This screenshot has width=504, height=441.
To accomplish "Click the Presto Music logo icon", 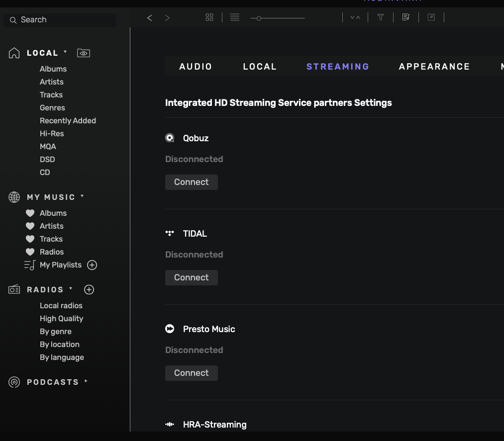I will tap(170, 329).
